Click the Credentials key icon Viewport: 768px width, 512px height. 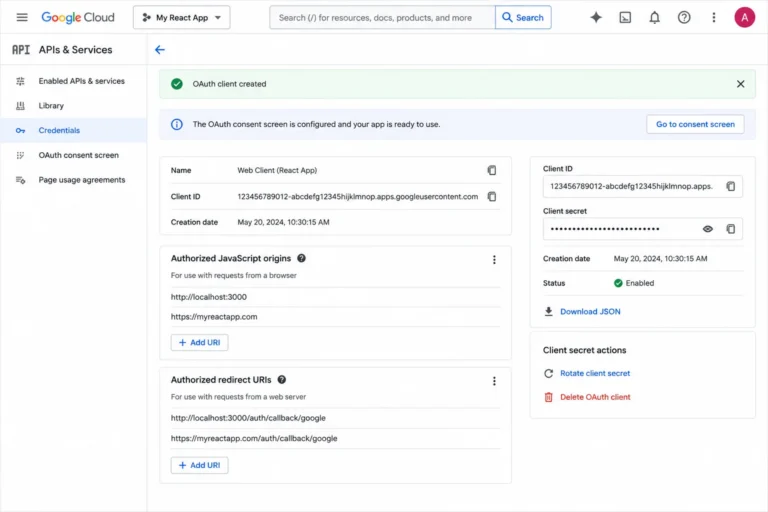point(20,130)
